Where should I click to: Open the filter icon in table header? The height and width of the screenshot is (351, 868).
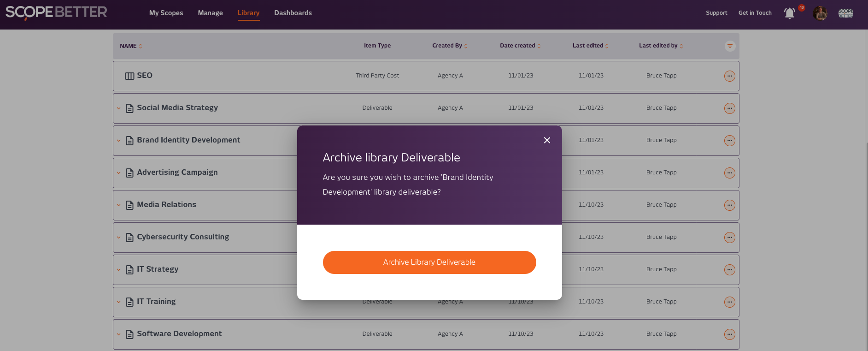click(x=730, y=46)
